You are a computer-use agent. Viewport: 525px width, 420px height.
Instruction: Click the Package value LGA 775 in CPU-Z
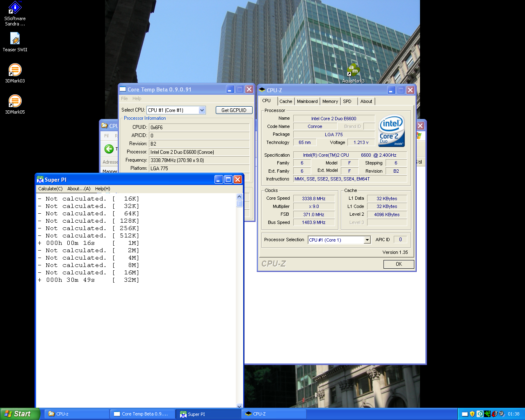(x=334, y=135)
